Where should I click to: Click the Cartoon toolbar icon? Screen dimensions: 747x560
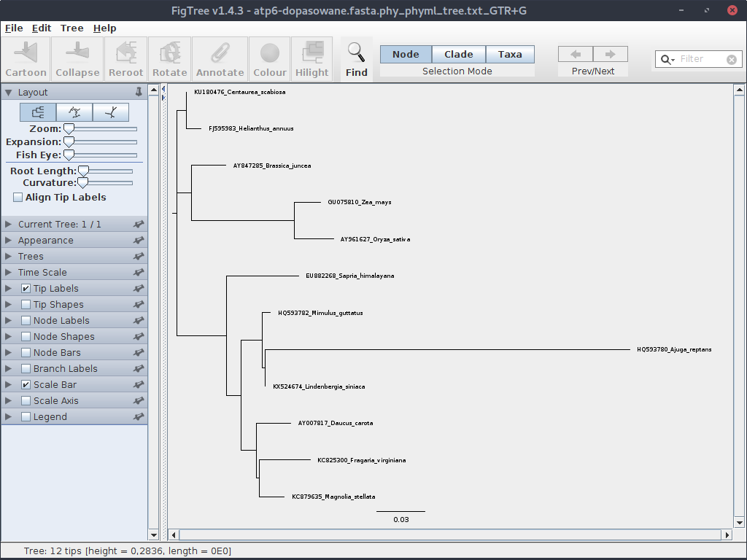point(26,58)
